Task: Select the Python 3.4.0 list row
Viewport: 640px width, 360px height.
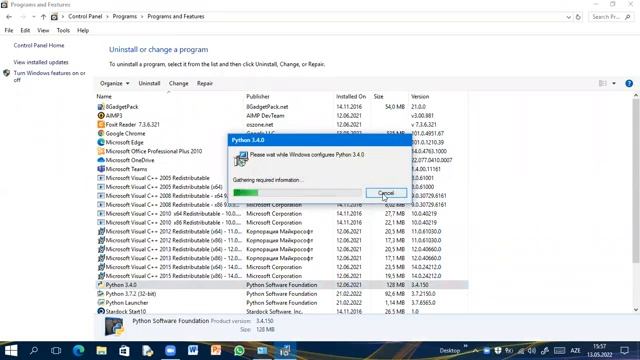Action: (x=282, y=285)
